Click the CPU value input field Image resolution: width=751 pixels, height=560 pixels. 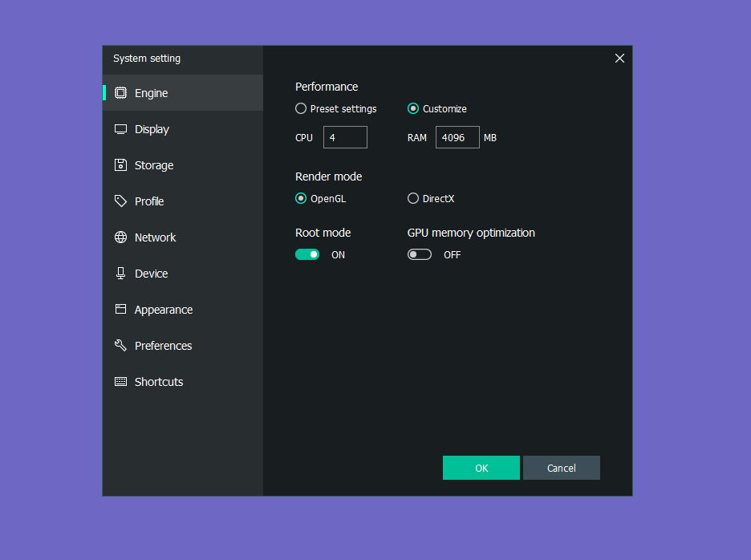pyautogui.click(x=345, y=136)
